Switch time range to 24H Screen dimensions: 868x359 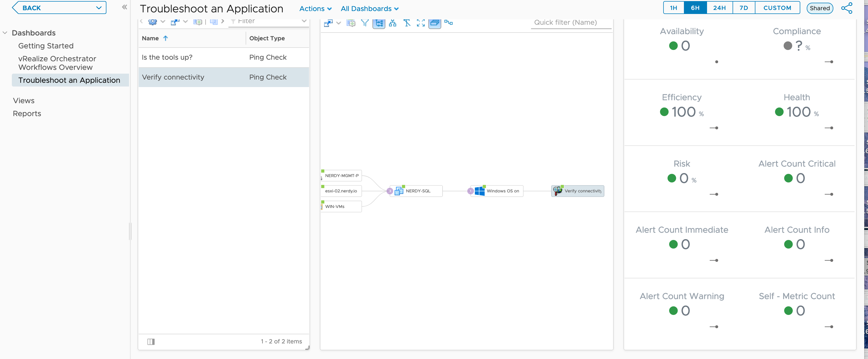click(719, 8)
